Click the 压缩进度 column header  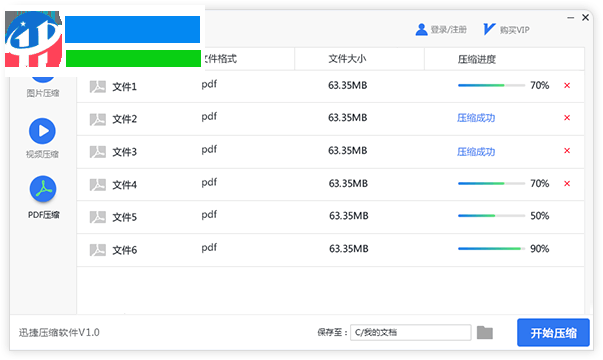476,59
